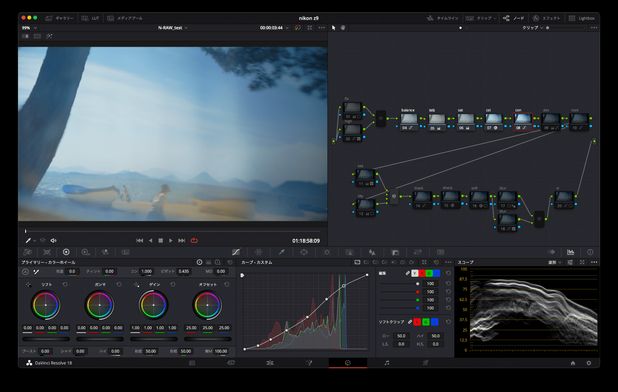Open the 3D stereoscopic palette

click(x=441, y=252)
